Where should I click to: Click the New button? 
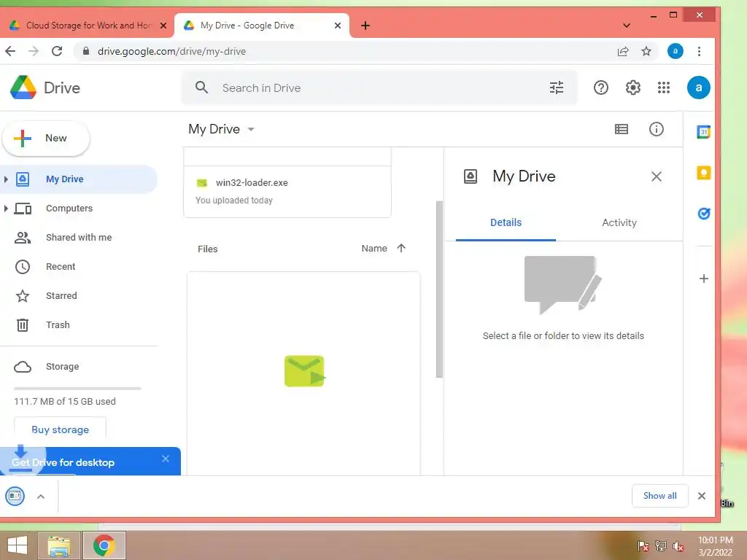pos(46,138)
